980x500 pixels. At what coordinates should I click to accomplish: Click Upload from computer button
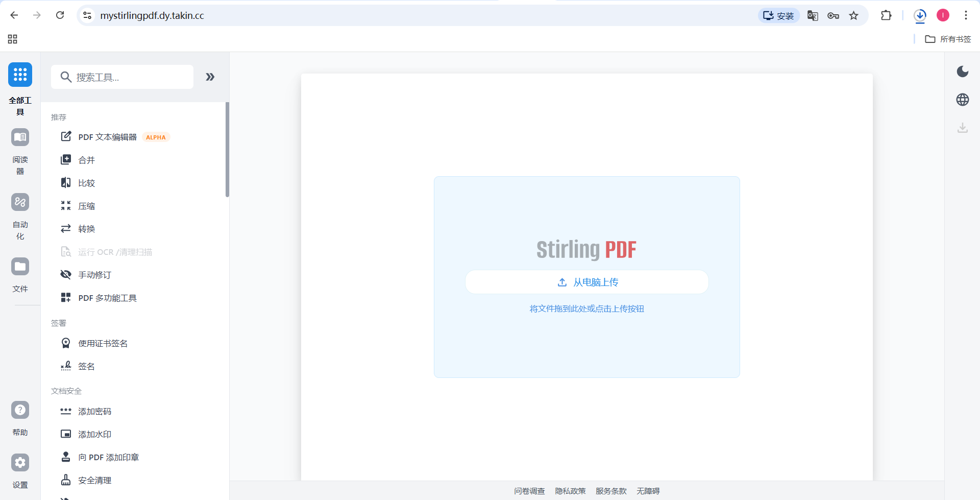tap(586, 282)
